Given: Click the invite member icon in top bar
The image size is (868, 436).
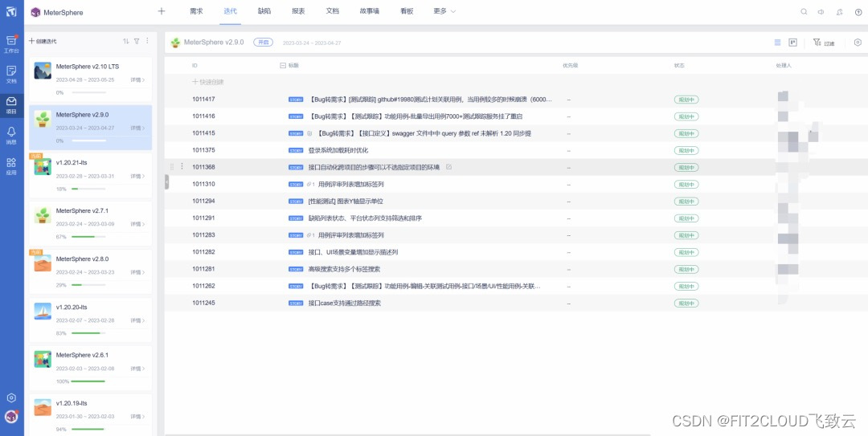Looking at the screenshot, I should (x=840, y=11).
